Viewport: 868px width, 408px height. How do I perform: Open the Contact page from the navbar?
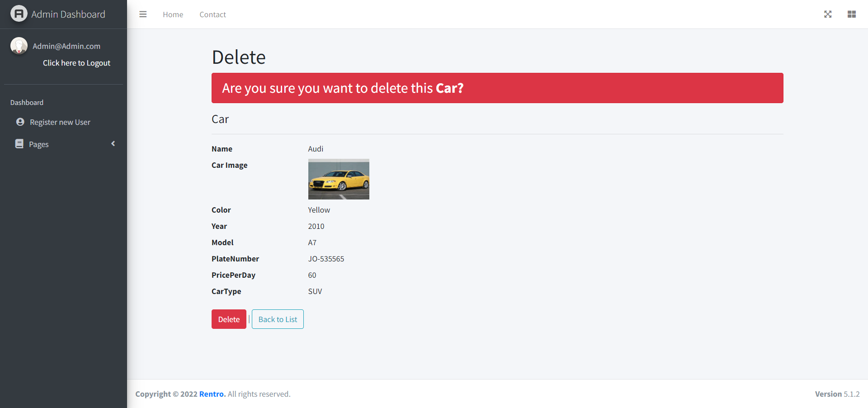point(212,14)
